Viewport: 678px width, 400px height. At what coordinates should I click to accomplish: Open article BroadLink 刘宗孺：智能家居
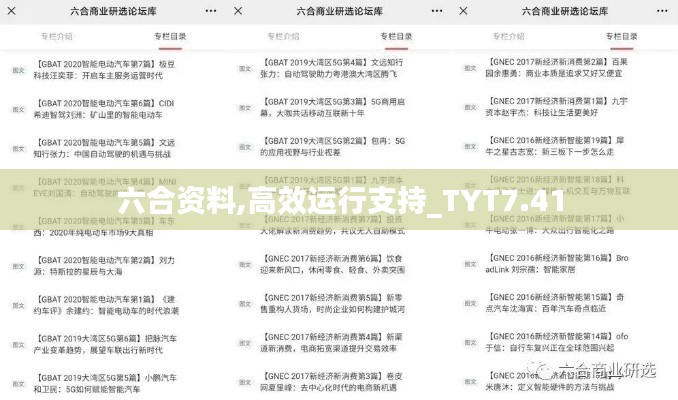557,264
